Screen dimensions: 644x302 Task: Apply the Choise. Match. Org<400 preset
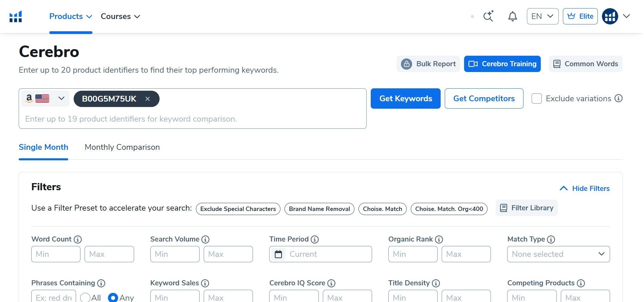(449, 209)
